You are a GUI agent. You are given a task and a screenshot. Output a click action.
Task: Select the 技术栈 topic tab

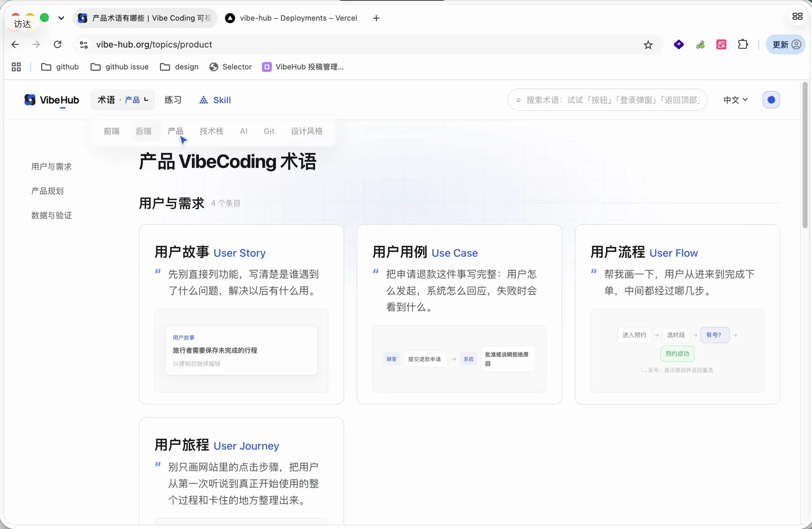point(212,131)
